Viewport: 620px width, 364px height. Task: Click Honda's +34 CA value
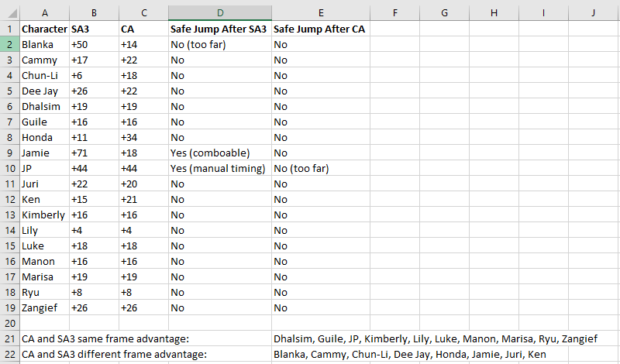coord(143,137)
